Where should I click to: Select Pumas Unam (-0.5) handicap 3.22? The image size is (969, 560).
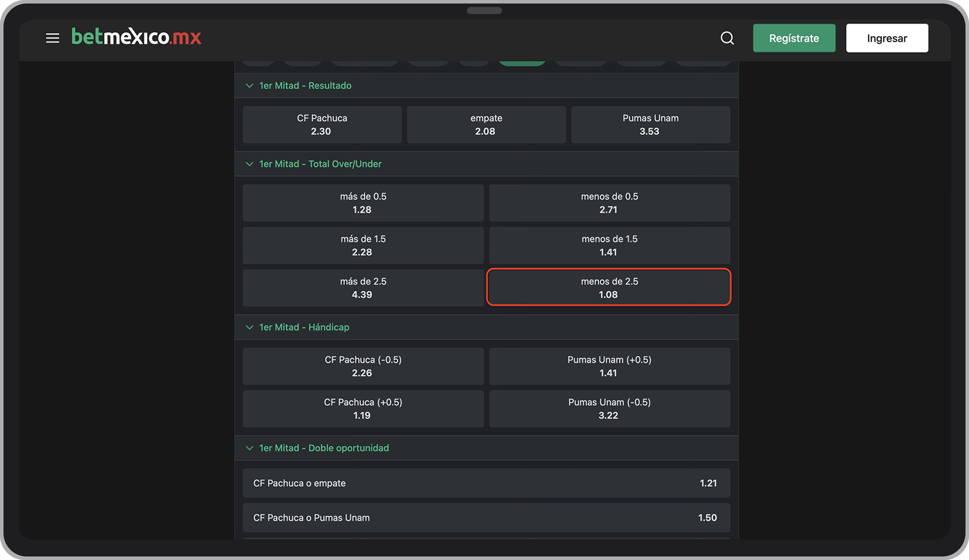609,409
